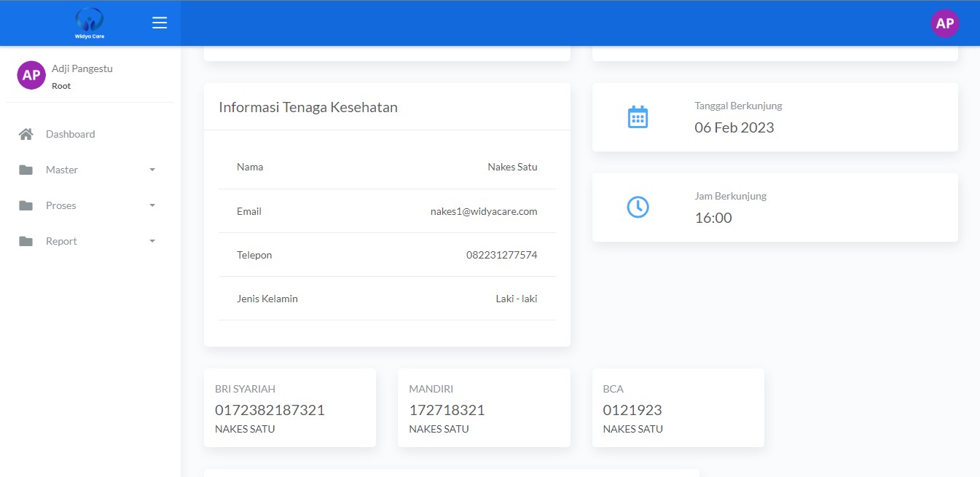
Task: Click the Widya Care logo
Action: (x=89, y=23)
